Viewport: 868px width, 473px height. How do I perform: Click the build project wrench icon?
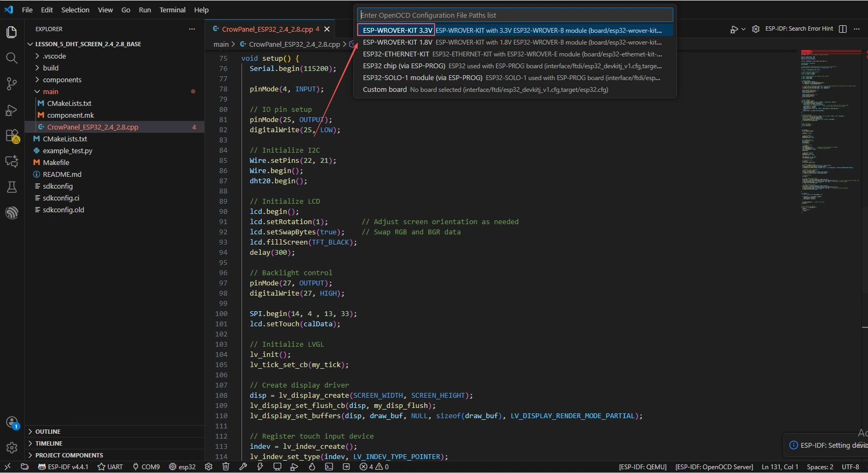(x=243, y=467)
